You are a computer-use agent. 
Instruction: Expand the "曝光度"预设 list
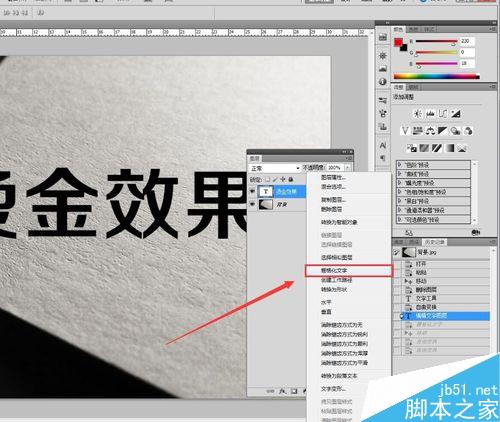pyautogui.click(x=400, y=183)
